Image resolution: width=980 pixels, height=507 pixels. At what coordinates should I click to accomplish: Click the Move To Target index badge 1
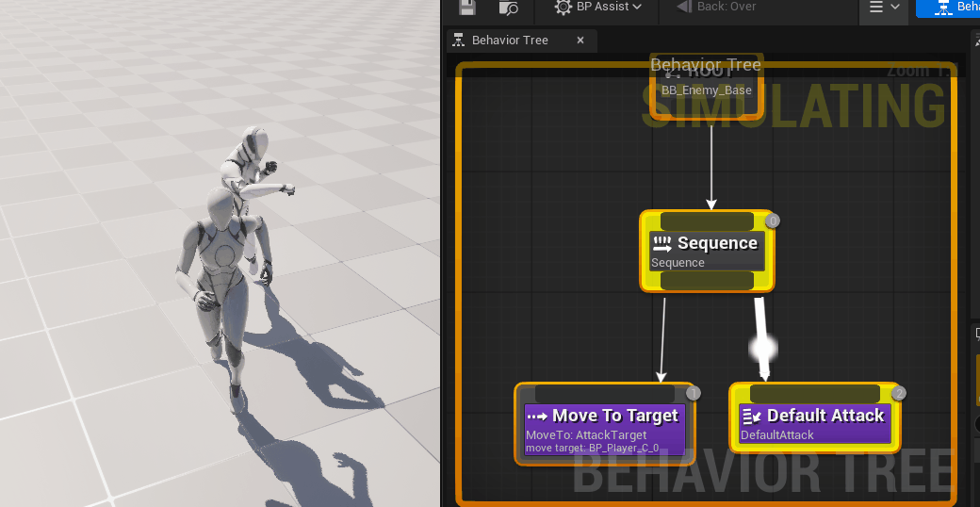coord(693,393)
